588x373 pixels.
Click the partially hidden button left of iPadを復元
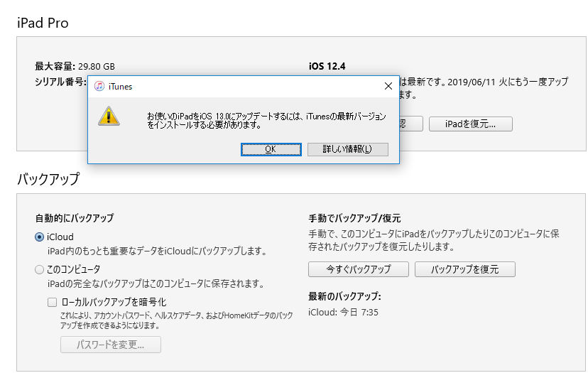tap(411, 124)
